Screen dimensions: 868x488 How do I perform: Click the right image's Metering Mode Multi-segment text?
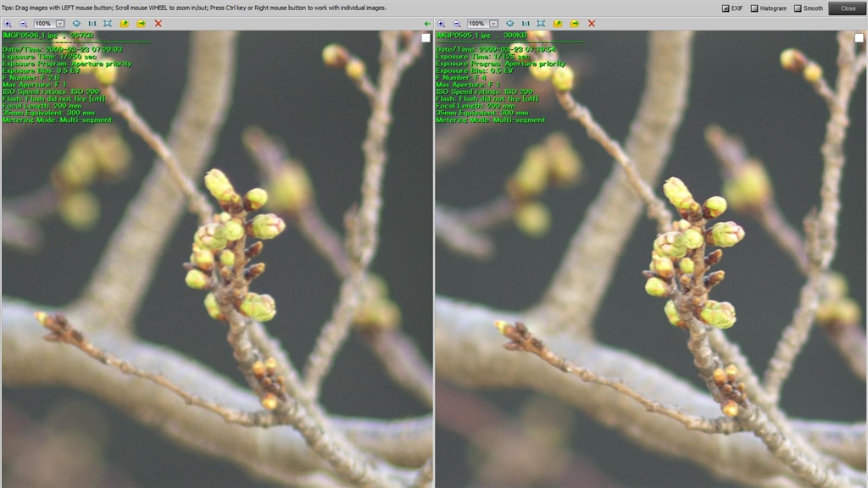491,120
